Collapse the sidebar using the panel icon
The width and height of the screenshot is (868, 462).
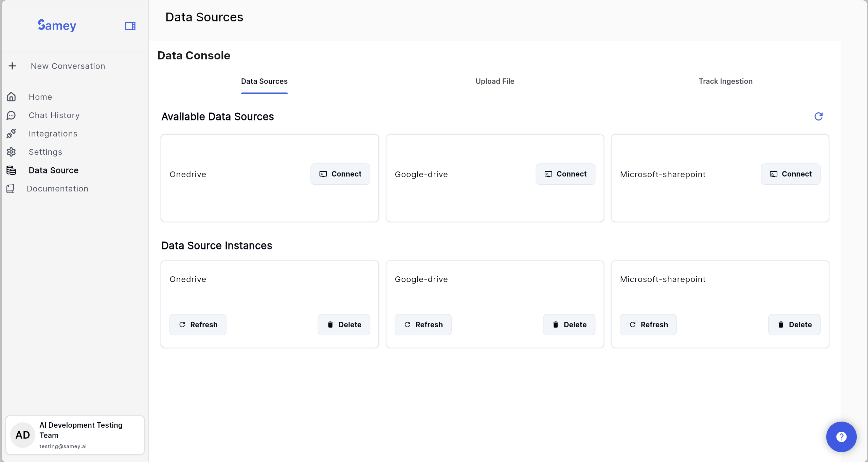[x=130, y=26]
